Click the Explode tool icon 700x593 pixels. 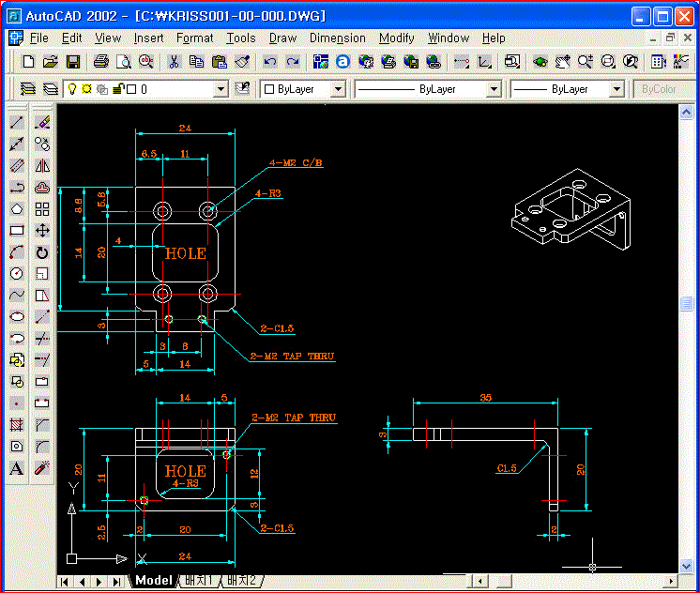[x=42, y=468]
